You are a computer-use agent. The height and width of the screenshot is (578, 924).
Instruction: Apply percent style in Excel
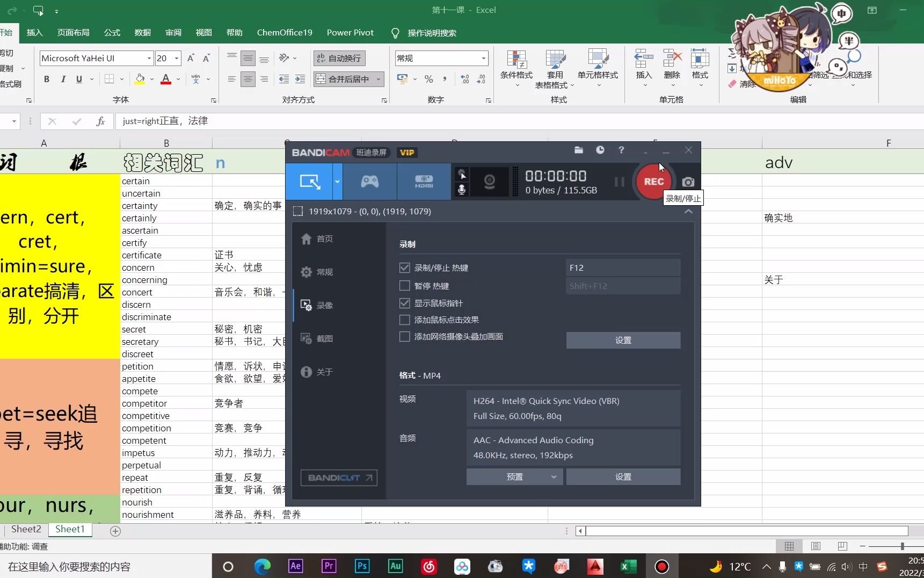pyautogui.click(x=428, y=79)
